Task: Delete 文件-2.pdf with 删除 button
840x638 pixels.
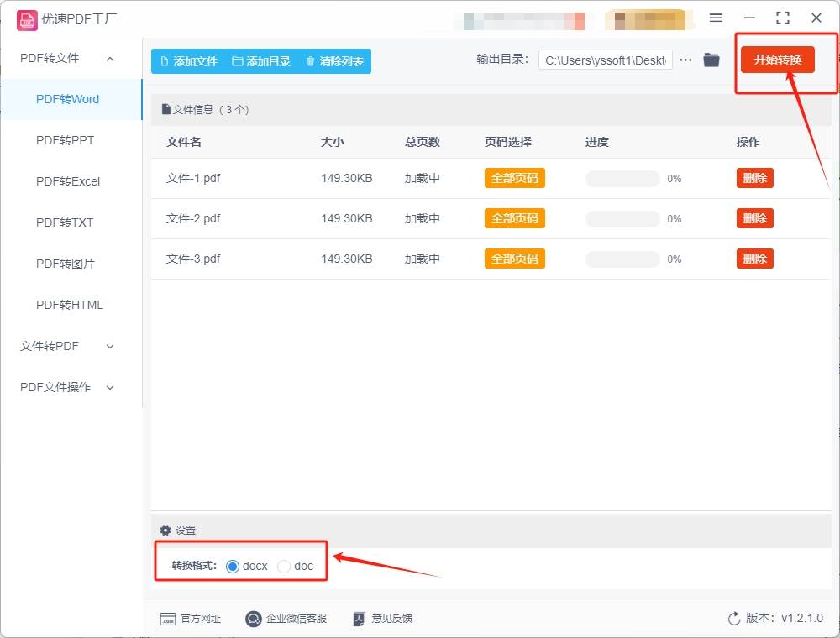Action: tap(754, 218)
